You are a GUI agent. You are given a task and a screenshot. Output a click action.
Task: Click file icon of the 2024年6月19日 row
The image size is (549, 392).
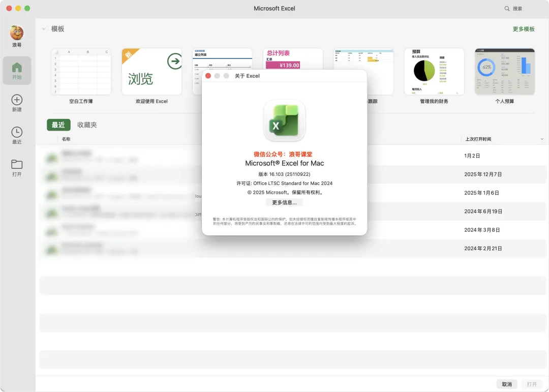click(x=52, y=213)
